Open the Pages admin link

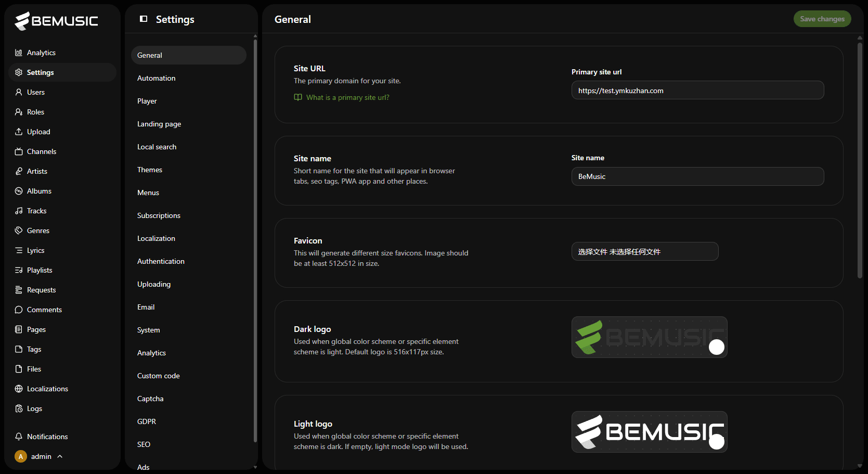click(62, 329)
